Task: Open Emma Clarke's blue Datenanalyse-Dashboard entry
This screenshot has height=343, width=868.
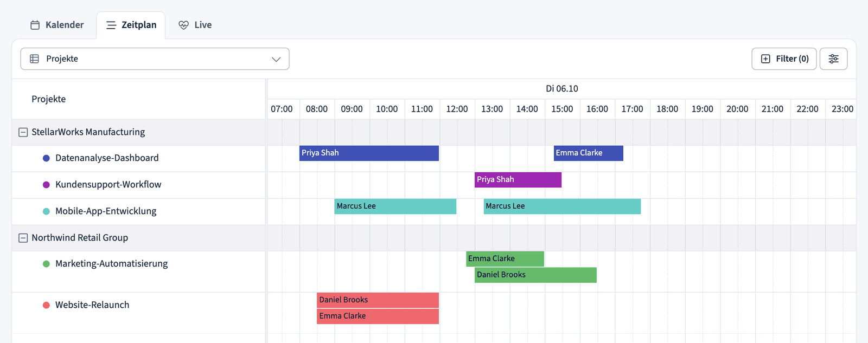Action: [588, 153]
